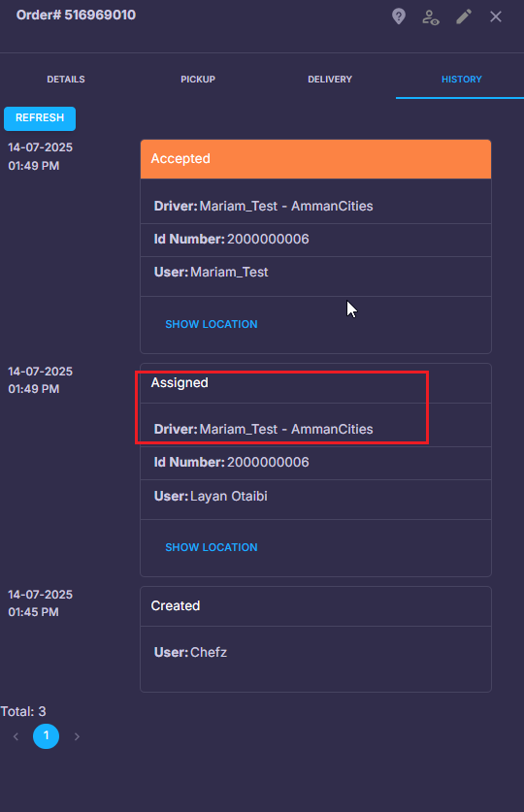The image size is (524, 812).
Task: Close the order panel with X
Action: (x=496, y=16)
